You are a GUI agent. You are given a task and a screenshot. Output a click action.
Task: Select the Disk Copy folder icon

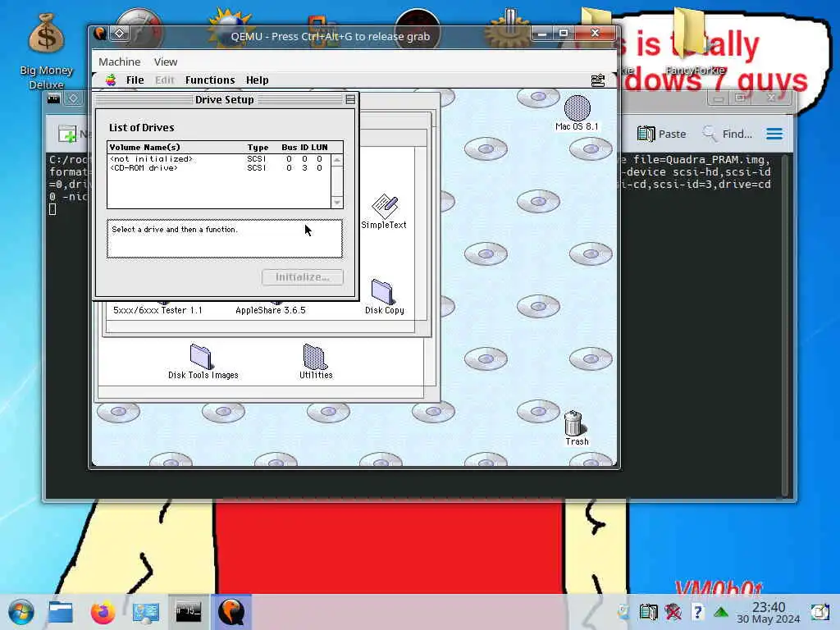pos(382,291)
